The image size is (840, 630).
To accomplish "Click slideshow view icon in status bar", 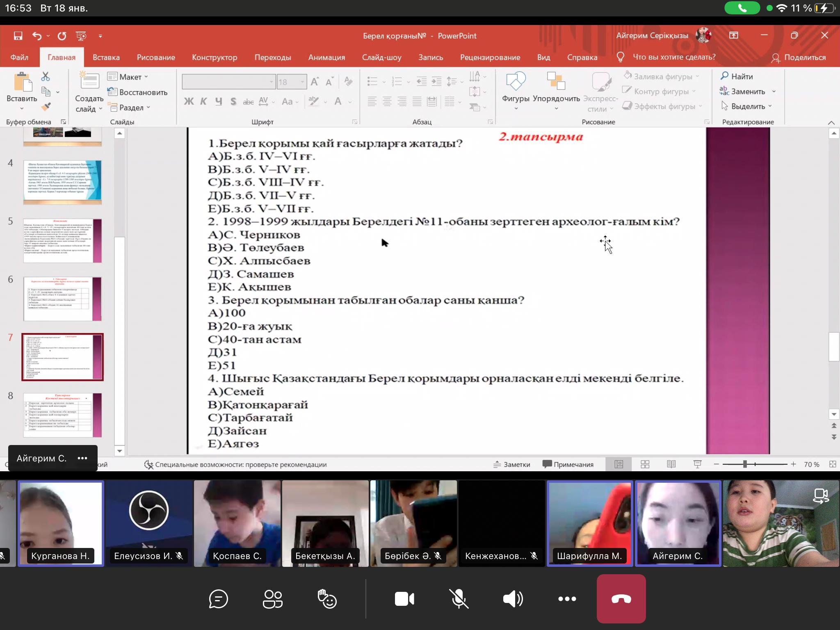I will (697, 464).
